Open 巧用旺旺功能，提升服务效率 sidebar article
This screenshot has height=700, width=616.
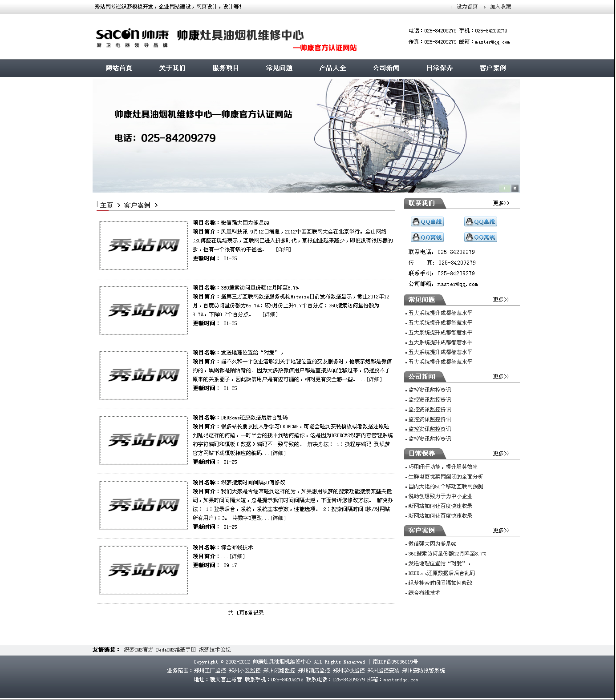point(443,467)
